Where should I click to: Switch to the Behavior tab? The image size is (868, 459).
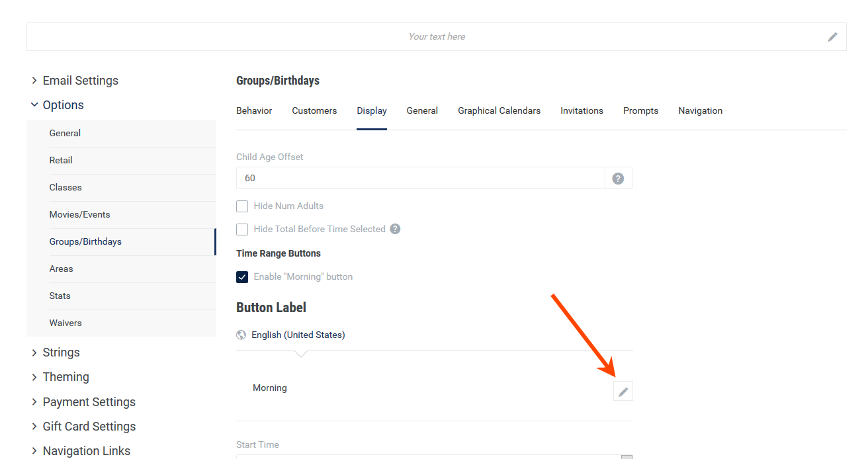[x=254, y=111]
